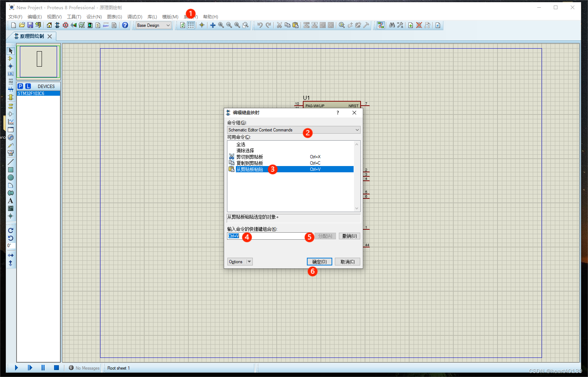Select 剪切到剪贴板 in command list
The image size is (588, 377).
249,157
